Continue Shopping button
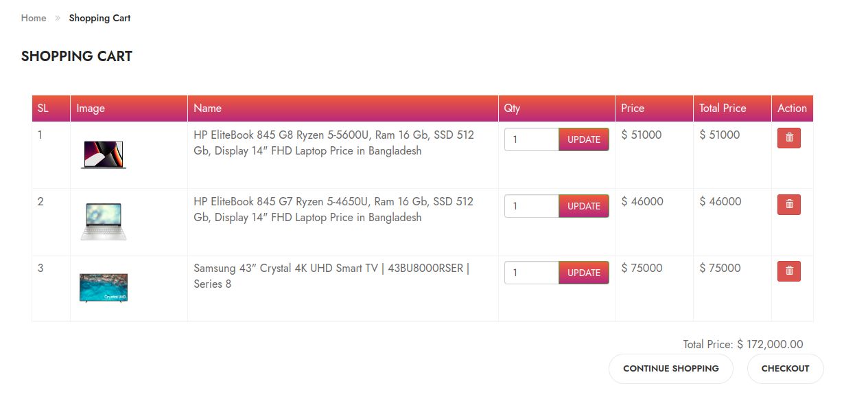Screen dimensions: 868x410 click(670, 369)
